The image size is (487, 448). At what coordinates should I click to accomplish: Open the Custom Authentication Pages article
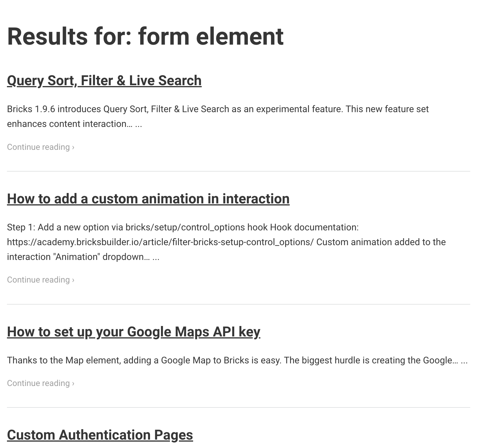[x=100, y=435]
